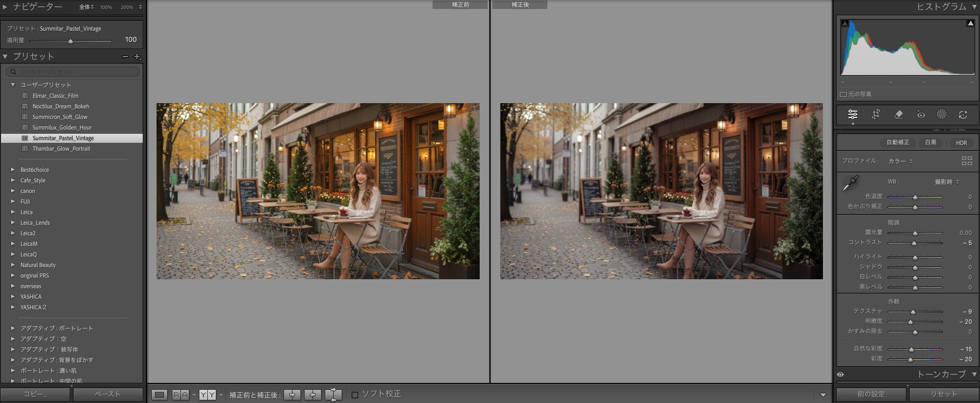Open the Masking tool
The image size is (980, 403).
(x=941, y=114)
